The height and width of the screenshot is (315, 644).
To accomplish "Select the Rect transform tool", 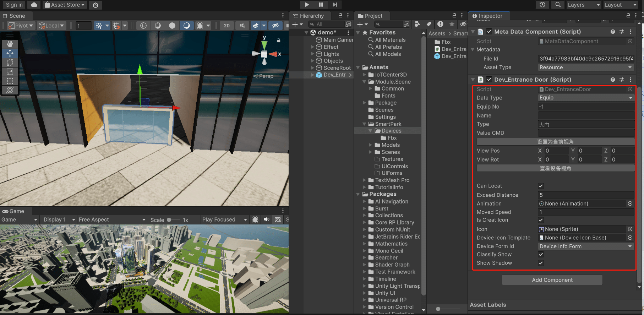I will [x=10, y=81].
